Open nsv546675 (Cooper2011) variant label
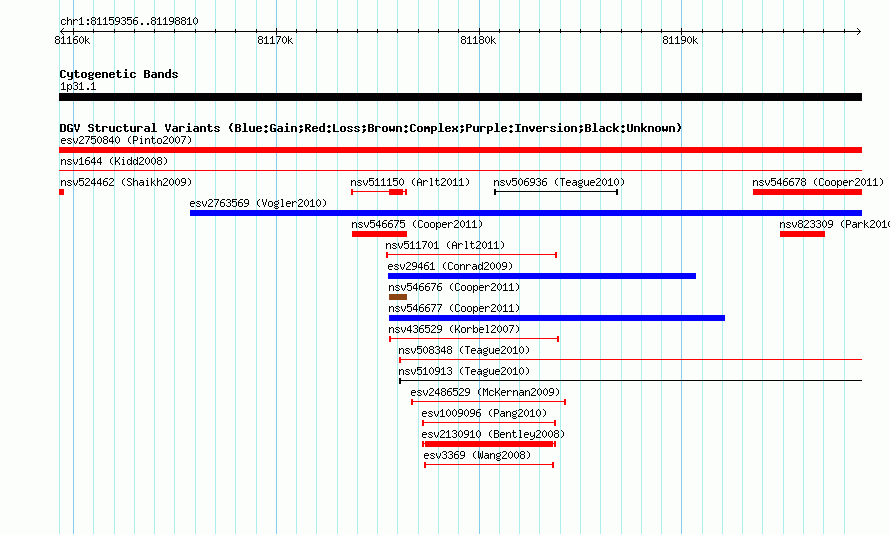 pyautogui.click(x=417, y=224)
